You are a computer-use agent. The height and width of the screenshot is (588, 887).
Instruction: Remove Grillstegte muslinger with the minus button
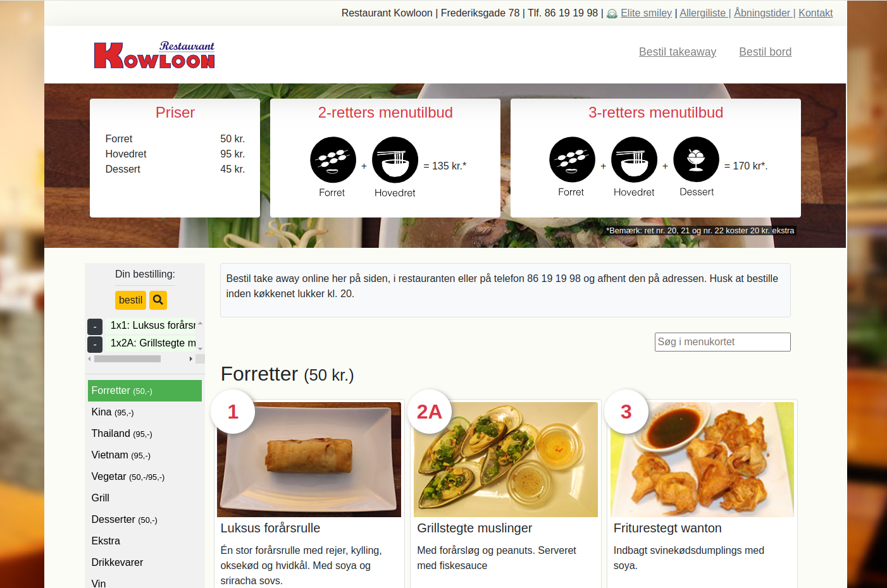point(95,344)
